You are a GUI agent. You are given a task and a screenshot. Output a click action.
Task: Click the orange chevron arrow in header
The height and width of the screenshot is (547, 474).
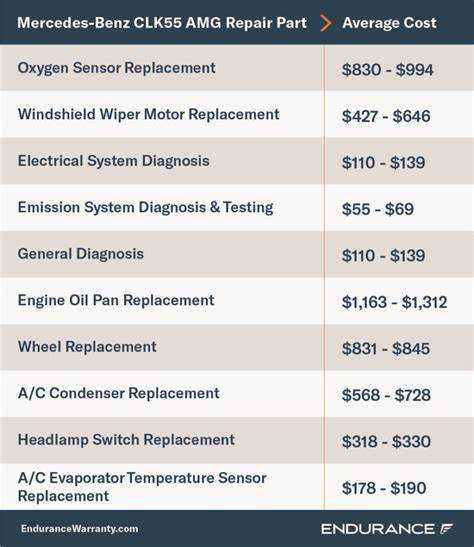click(x=325, y=23)
